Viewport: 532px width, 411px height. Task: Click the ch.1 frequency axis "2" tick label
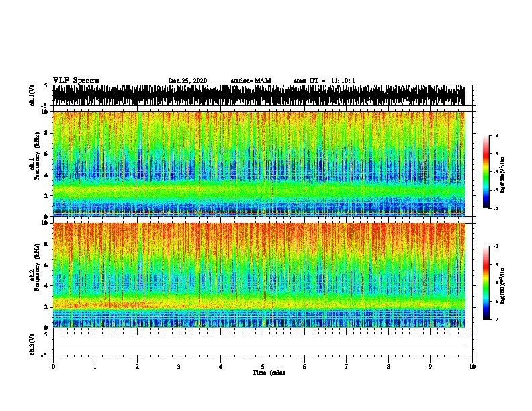[x=47, y=196]
